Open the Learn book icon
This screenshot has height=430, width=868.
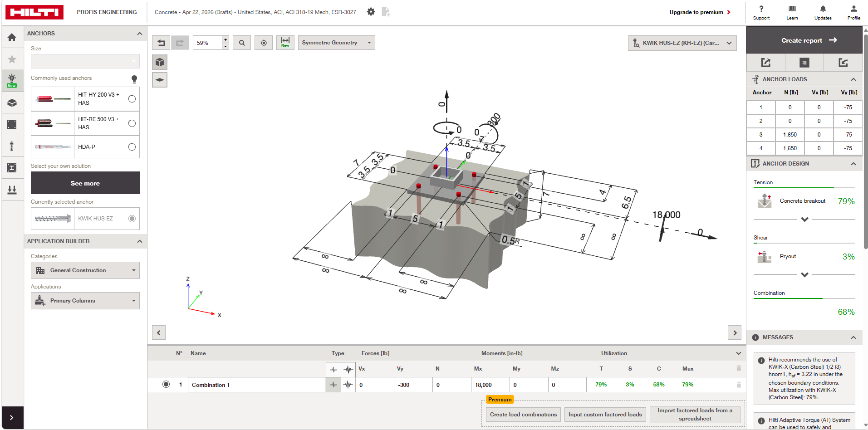[792, 12]
